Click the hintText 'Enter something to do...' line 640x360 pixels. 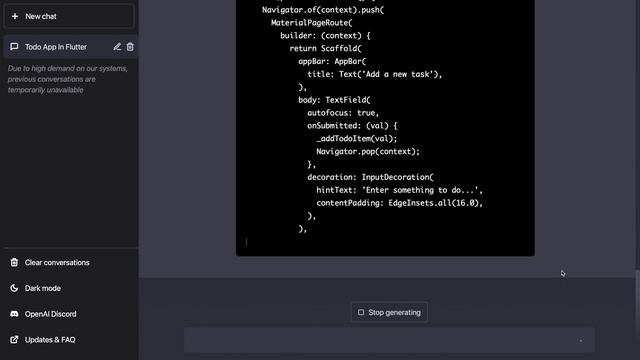click(400, 190)
